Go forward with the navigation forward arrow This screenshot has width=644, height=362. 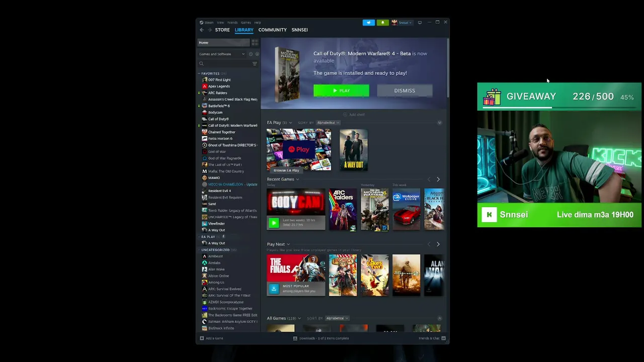[210, 30]
